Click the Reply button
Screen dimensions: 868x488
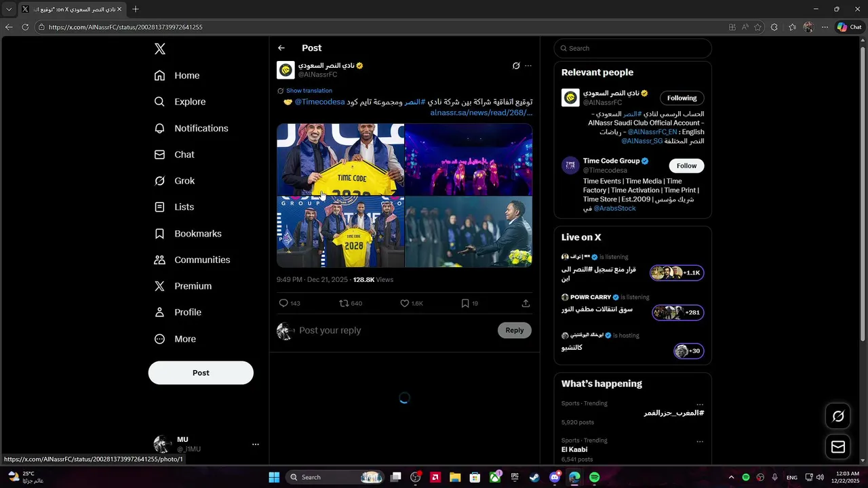[515, 330]
